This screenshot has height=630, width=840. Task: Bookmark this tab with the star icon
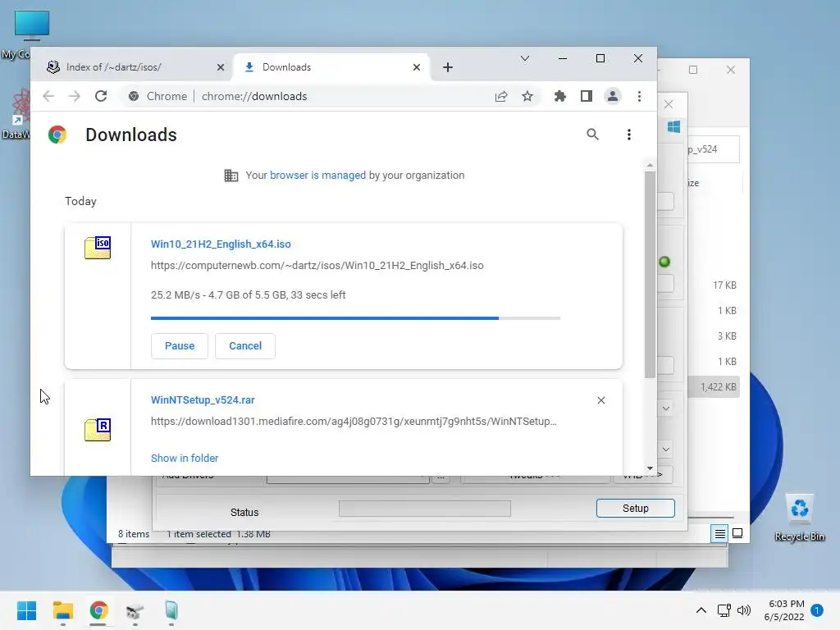tap(527, 97)
